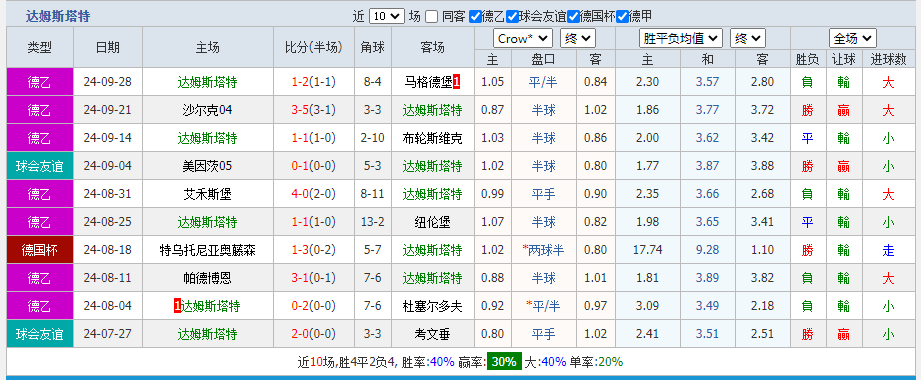Image resolution: width=921 pixels, height=380 pixels.
Task: Click the 艾禾斯堡 team name
Action: click(207, 194)
